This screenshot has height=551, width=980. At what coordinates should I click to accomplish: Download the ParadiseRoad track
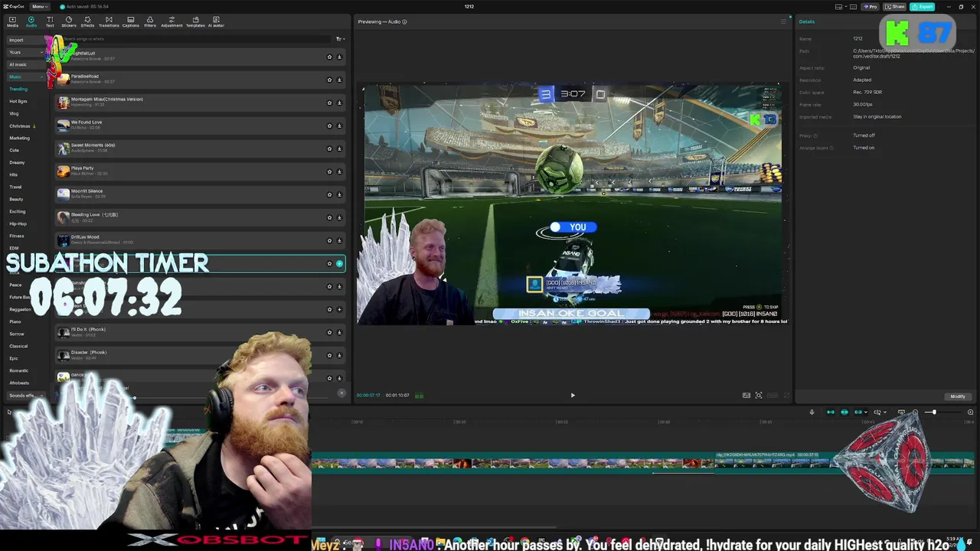(x=339, y=80)
